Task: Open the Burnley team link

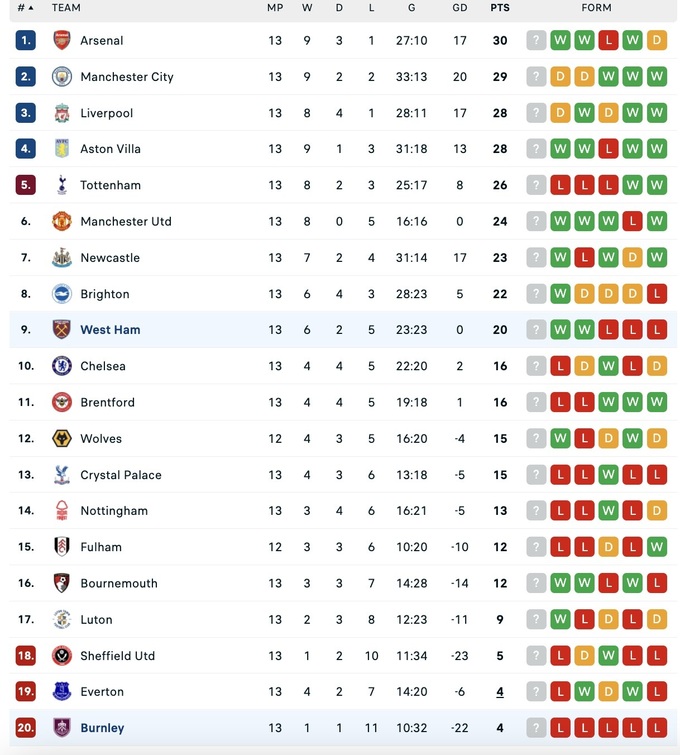Action: (x=102, y=728)
